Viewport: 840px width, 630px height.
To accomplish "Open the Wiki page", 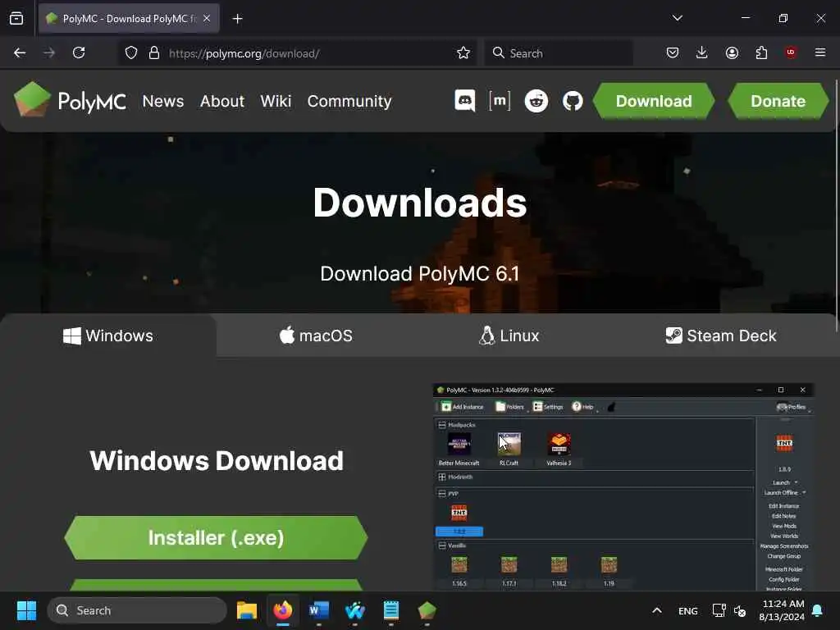I will pos(276,101).
